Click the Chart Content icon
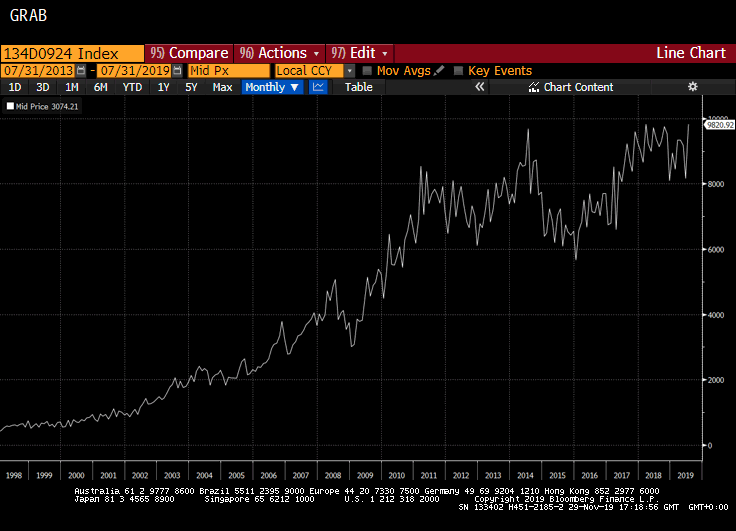736x531 pixels. (x=534, y=87)
